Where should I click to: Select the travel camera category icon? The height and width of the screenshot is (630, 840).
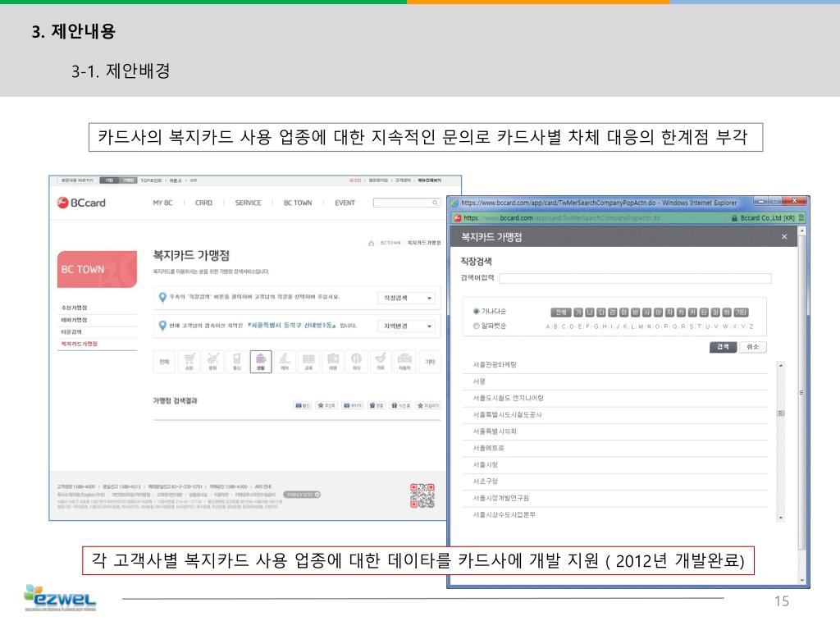[x=333, y=361]
